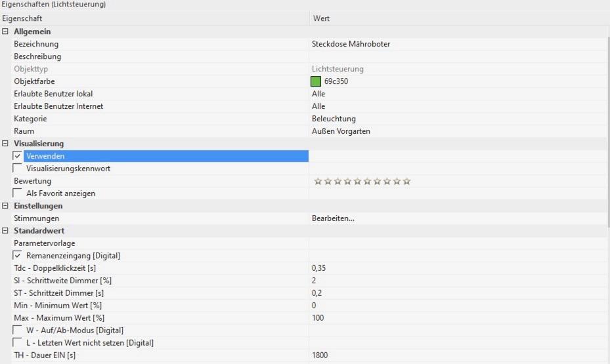The width and height of the screenshot is (610, 364).
Task: Click the green Objektfarbe color swatch
Action: [316, 81]
